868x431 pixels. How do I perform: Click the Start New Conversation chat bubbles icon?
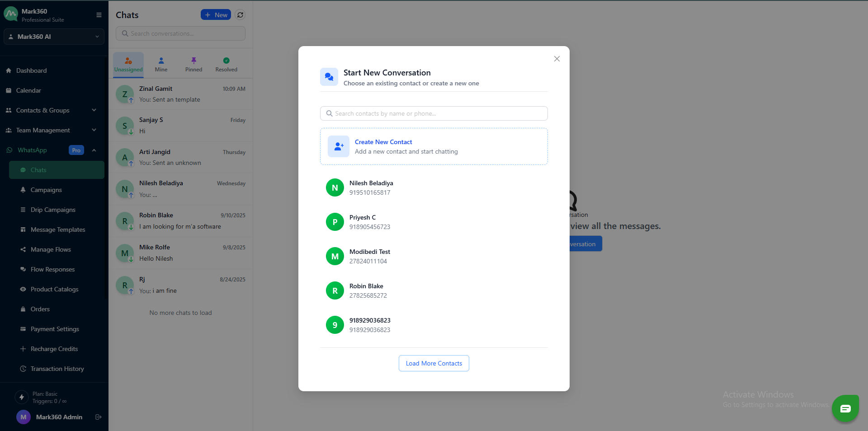point(329,77)
